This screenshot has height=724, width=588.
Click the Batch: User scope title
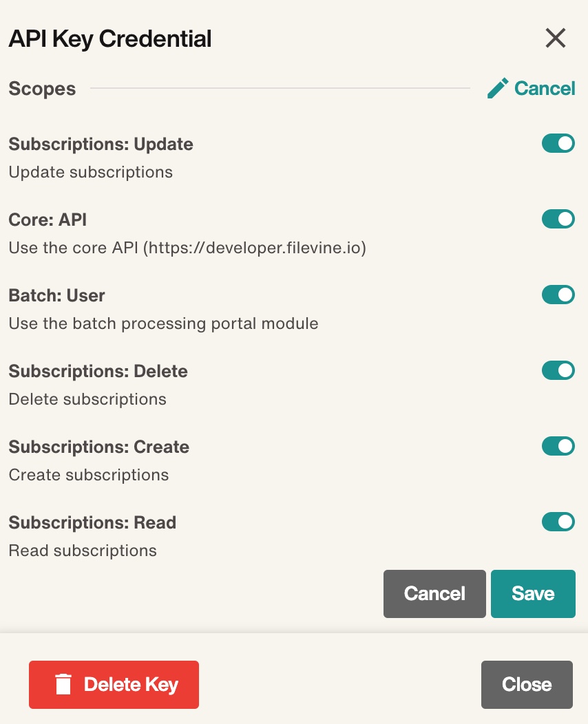57,295
